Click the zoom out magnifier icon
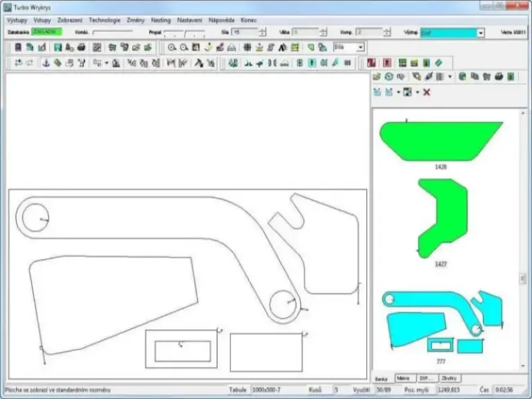The width and height of the screenshot is (532, 399). [x=184, y=47]
